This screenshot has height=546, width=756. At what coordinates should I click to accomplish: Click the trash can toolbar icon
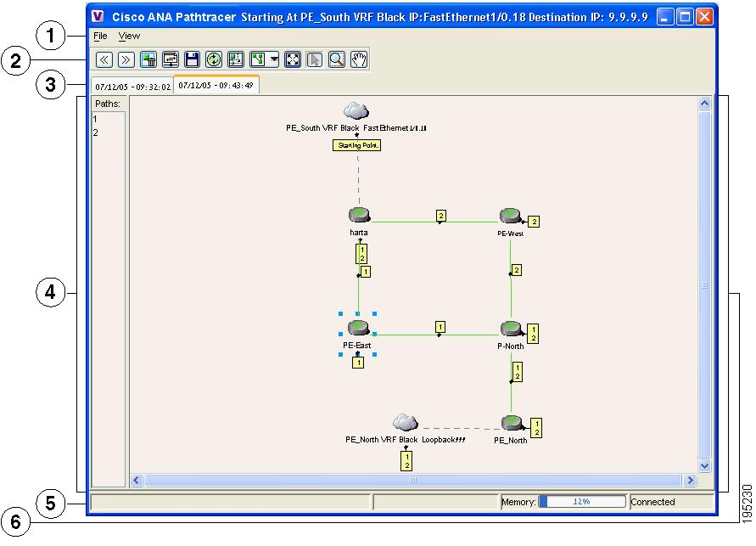click(148, 59)
